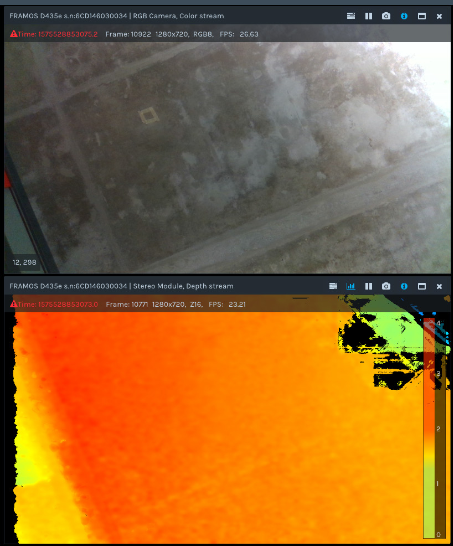Take a snapshot of the depth stream
Image resolution: width=453 pixels, height=546 pixels.
pos(386,286)
